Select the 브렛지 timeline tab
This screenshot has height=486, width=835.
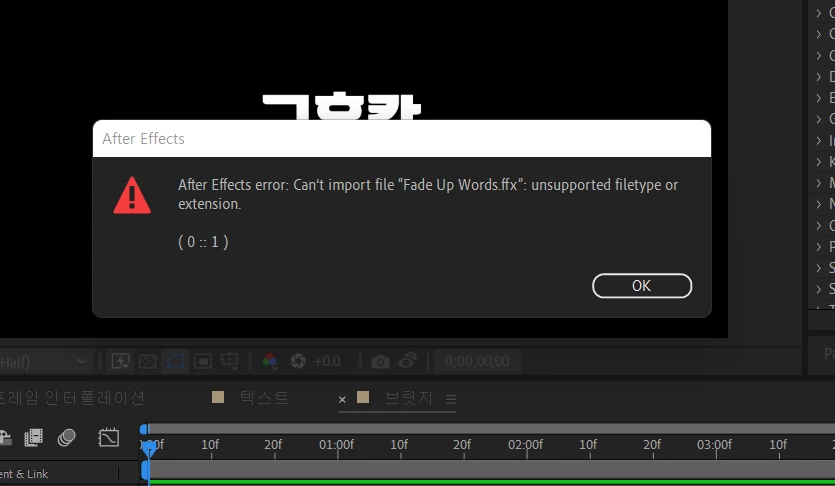coord(408,398)
